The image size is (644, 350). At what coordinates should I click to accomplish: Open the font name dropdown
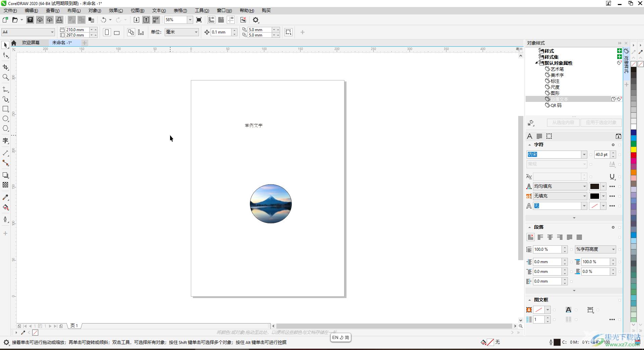(x=584, y=155)
